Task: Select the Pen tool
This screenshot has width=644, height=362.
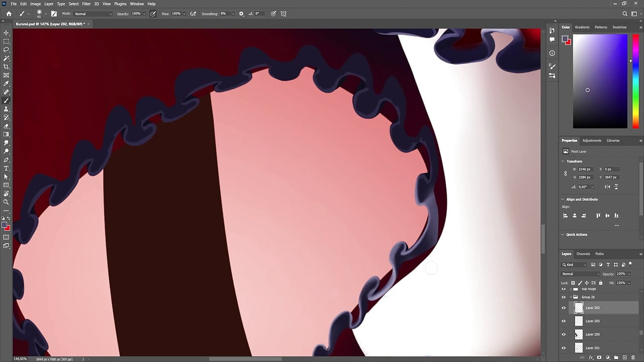Action: (x=7, y=160)
